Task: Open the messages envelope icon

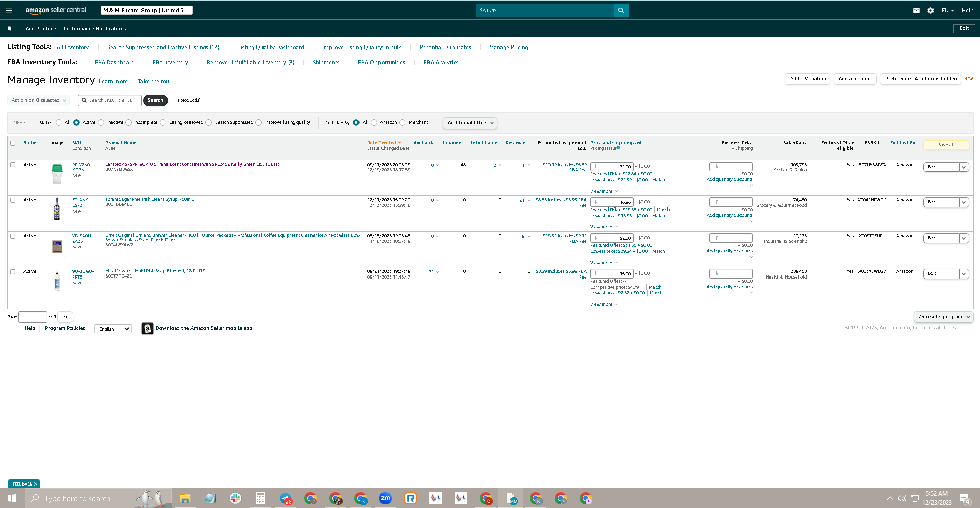Action: click(916, 10)
